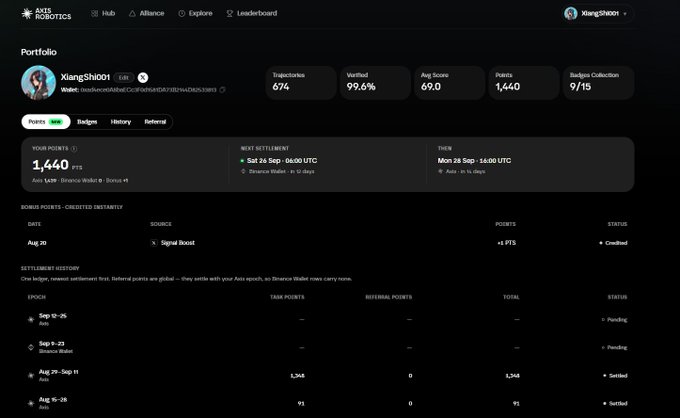The width and height of the screenshot is (680, 418).
Task: Click the Axis icon under Then settlement
Action: coord(440,171)
